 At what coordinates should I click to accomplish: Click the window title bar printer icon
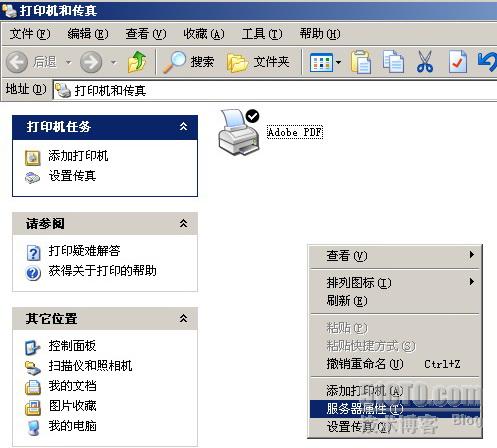coord(9,10)
